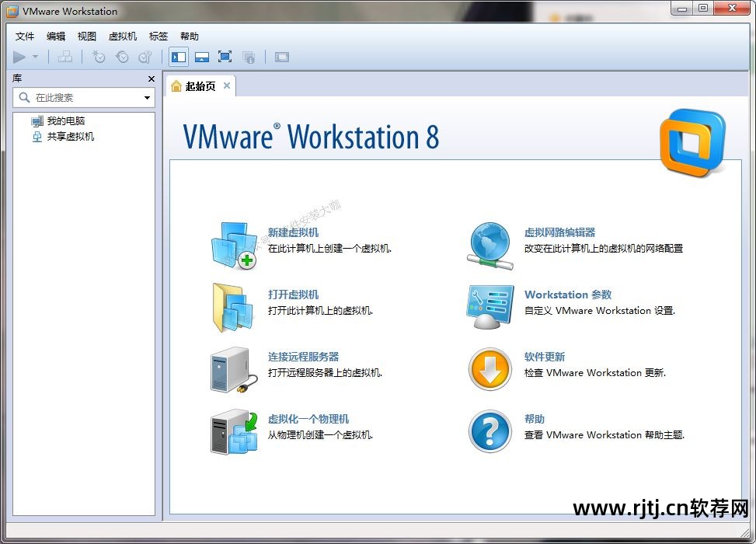Click the Power On play toolbar icon
The height and width of the screenshot is (544, 756).
point(19,58)
